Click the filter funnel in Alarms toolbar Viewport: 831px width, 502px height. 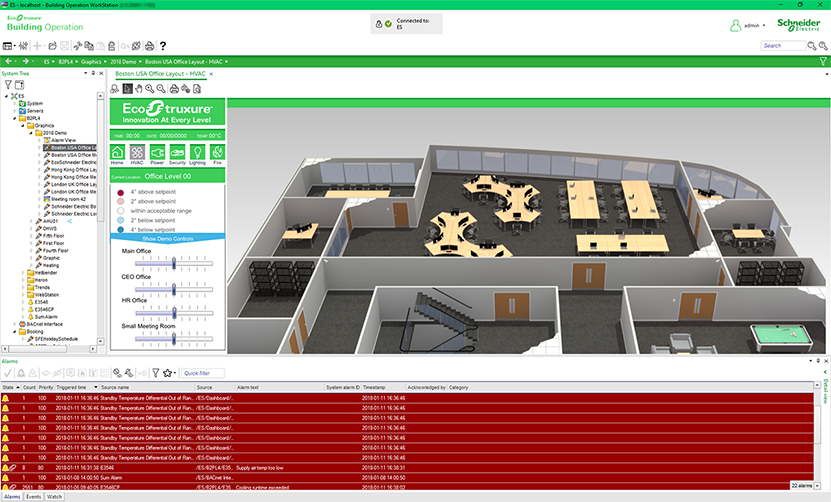[x=156, y=373]
